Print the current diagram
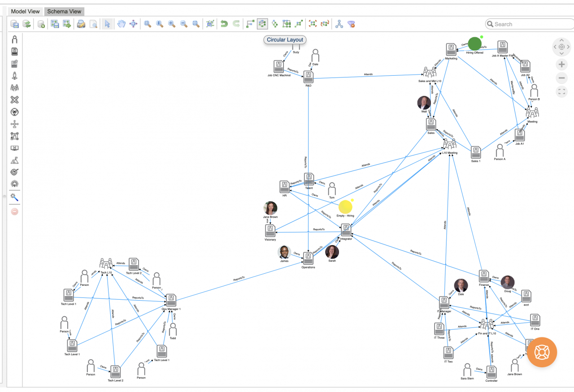 click(x=81, y=24)
